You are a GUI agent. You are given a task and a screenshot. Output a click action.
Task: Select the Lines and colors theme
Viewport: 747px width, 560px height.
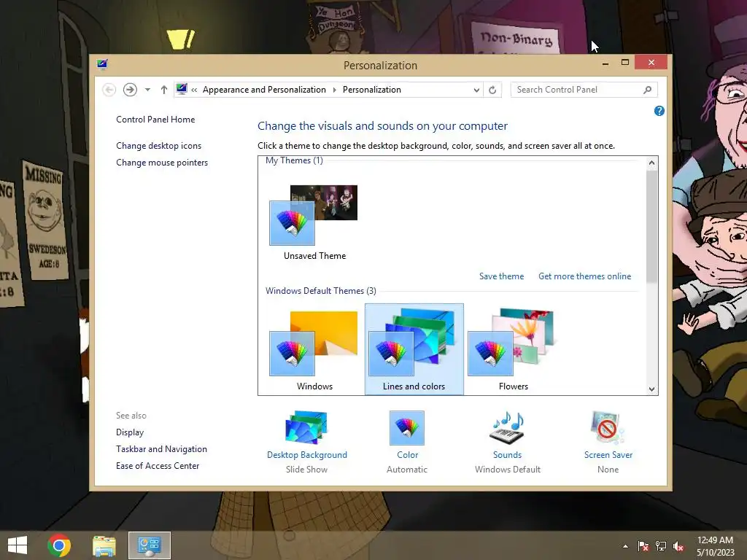coord(414,349)
